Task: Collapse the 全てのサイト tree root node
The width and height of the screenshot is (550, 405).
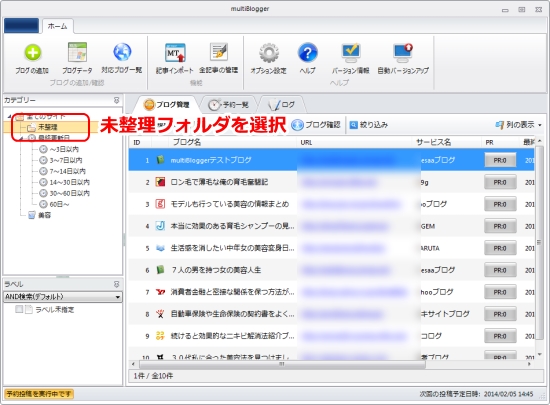Action: 9,116
